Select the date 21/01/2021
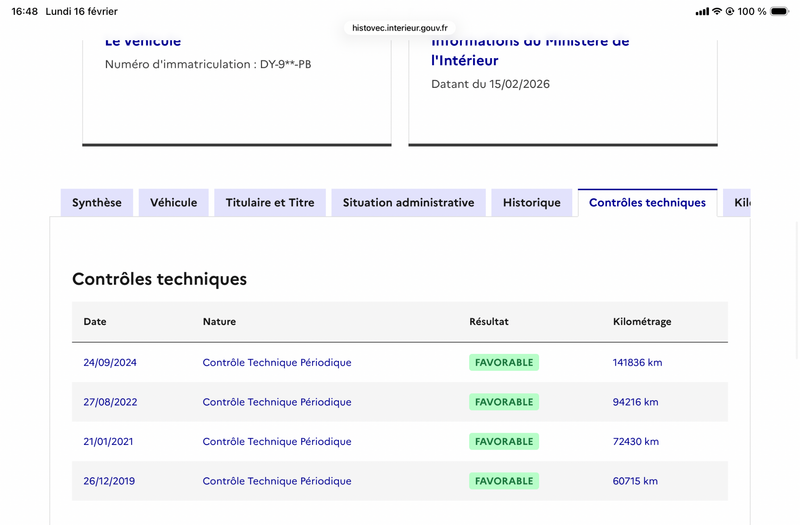 coord(108,441)
